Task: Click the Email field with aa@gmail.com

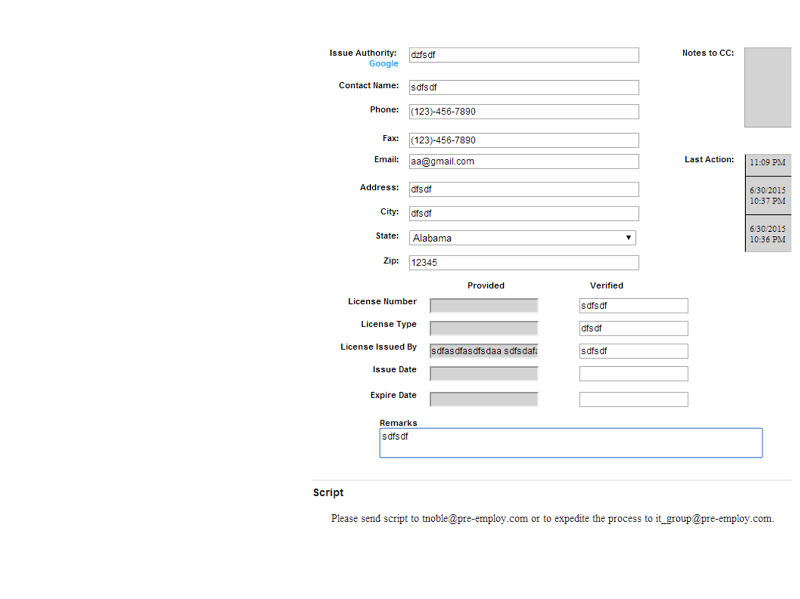Action: (x=523, y=162)
